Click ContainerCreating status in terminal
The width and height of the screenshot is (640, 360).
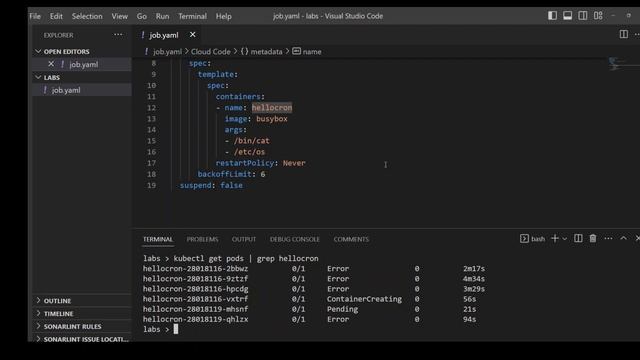pos(364,299)
